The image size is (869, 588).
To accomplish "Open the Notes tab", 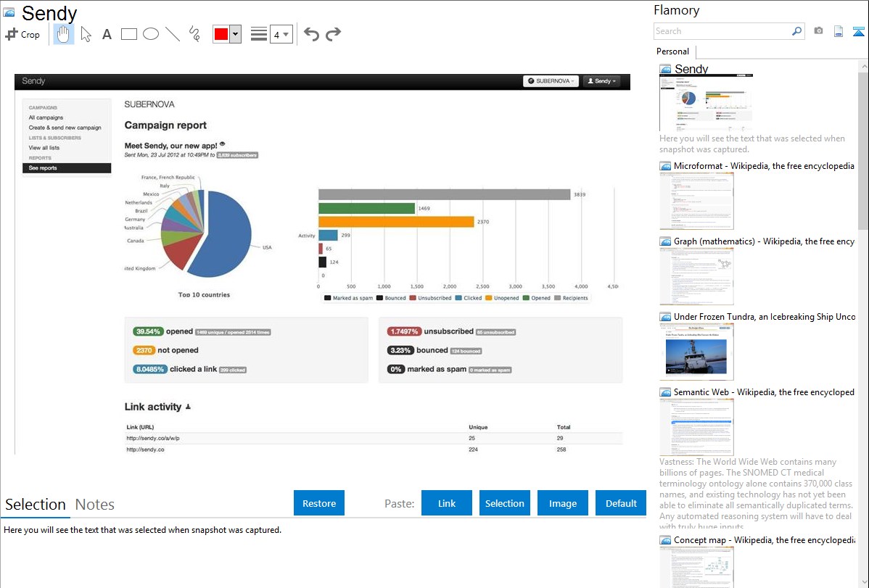I will coord(95,505).
